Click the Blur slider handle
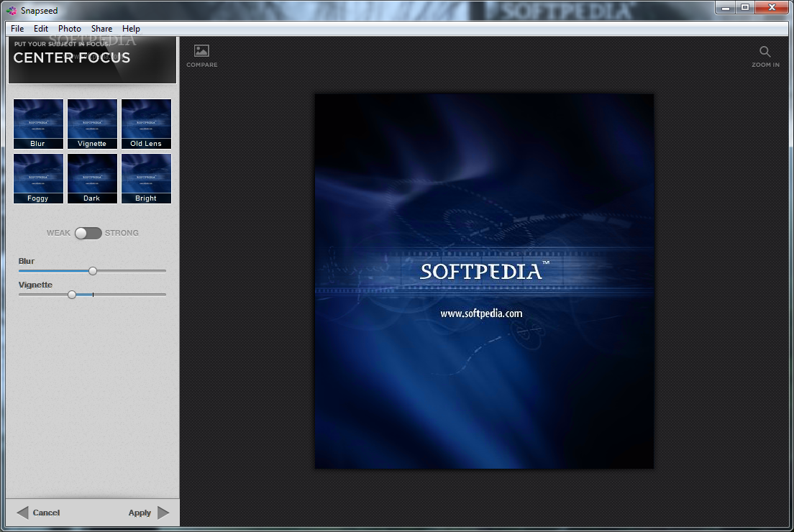Viewport: 794px width, 532px height. point(93,271)
